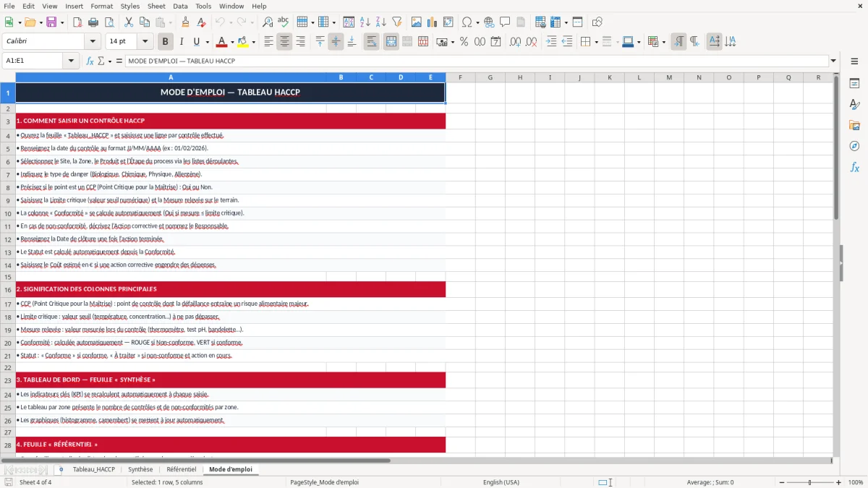The height and width of the screenshot is (488, 868).
Task: Clear direct formatting icon
Action: (201, 22)
